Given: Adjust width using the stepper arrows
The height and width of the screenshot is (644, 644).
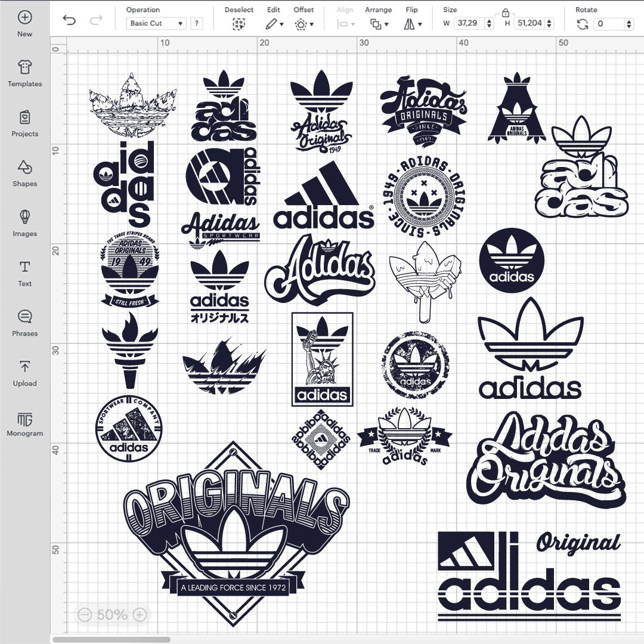Looking at the screenshot, I should click(x=489, y=23).
